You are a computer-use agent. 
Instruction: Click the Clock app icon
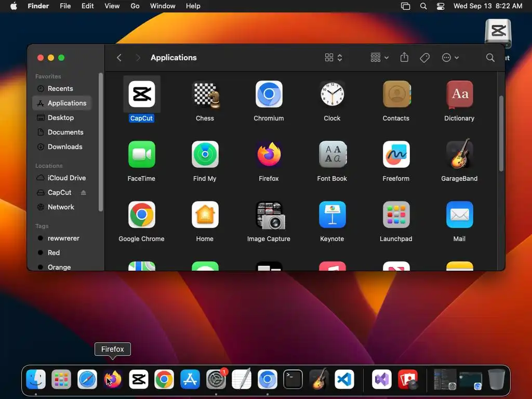click(332, 95)
